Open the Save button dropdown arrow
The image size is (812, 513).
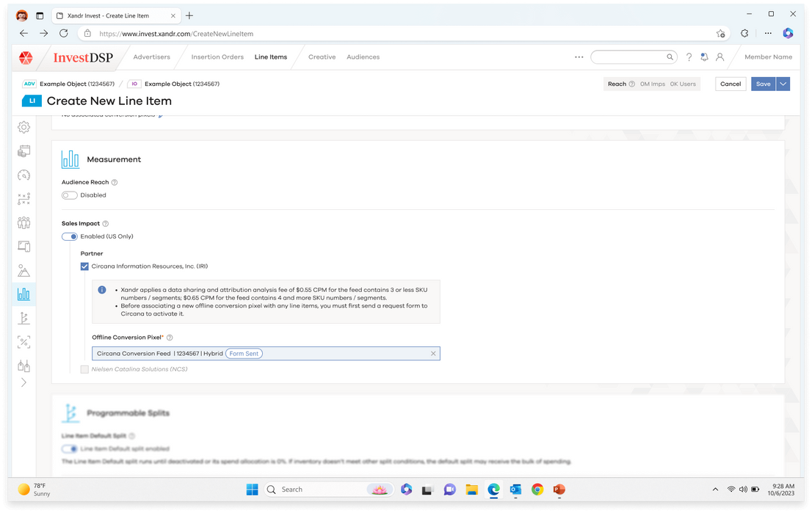click(x=783, y=84)
